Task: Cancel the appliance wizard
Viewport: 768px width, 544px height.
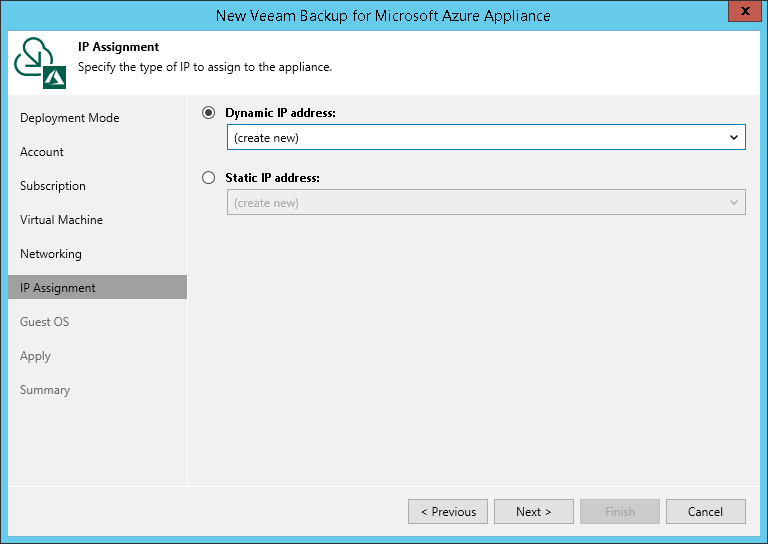Action: tap(706, 512)
